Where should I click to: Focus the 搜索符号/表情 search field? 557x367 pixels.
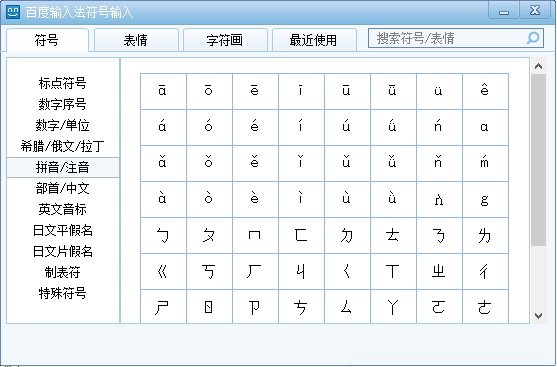456,38
